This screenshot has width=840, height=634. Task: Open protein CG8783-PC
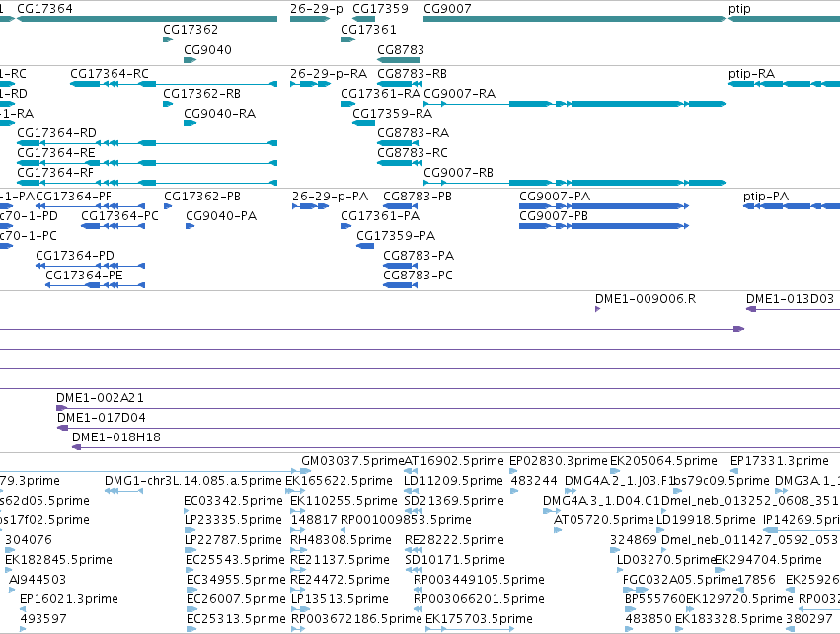[x=418, y=276]
